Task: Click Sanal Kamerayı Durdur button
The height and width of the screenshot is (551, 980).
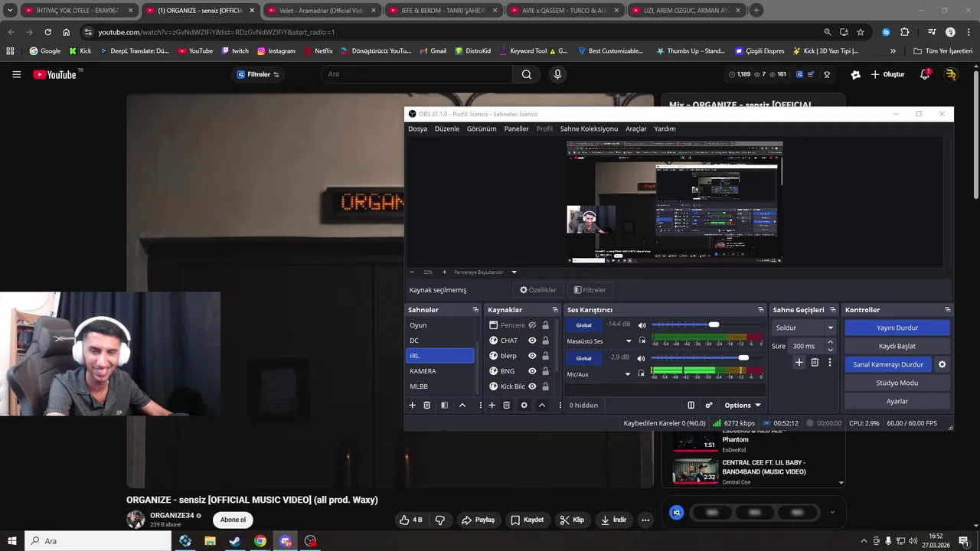Action: pyautogui.click(x=888, y=364)
